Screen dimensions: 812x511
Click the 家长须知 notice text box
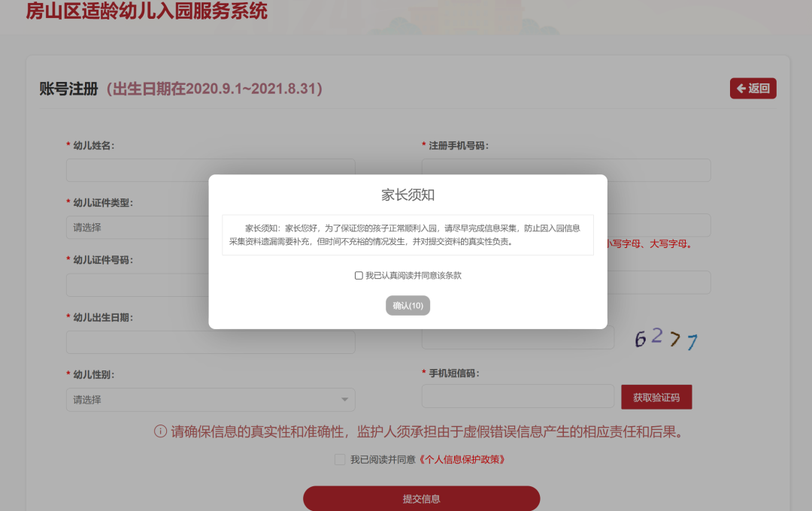tap(408, 235)
